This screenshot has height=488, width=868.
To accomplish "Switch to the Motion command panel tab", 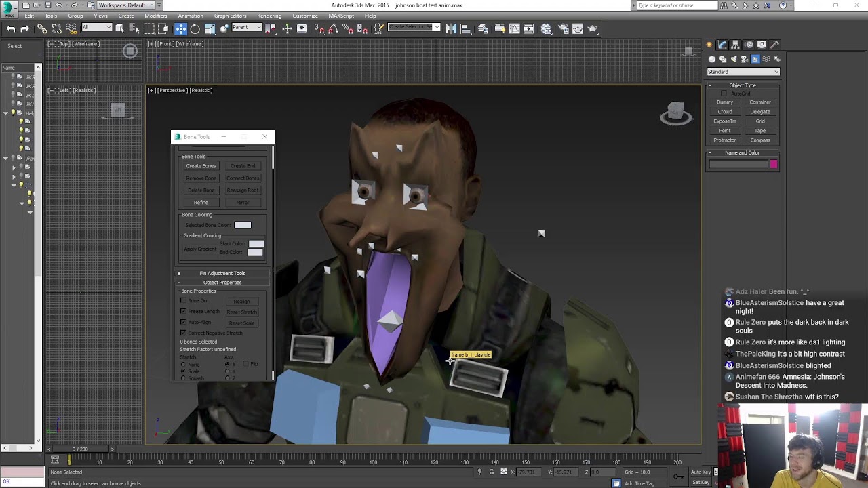I will pyautogui.click(x=749, y=45).
